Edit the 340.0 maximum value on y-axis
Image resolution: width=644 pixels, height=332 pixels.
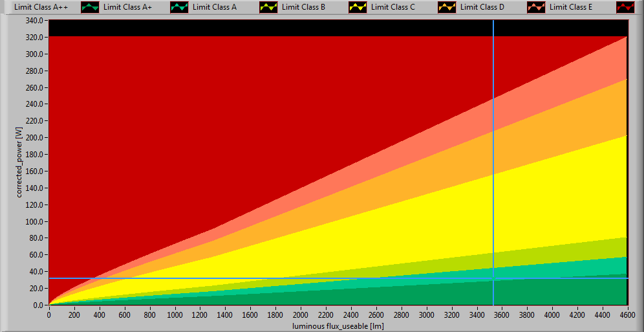[34, 21]
